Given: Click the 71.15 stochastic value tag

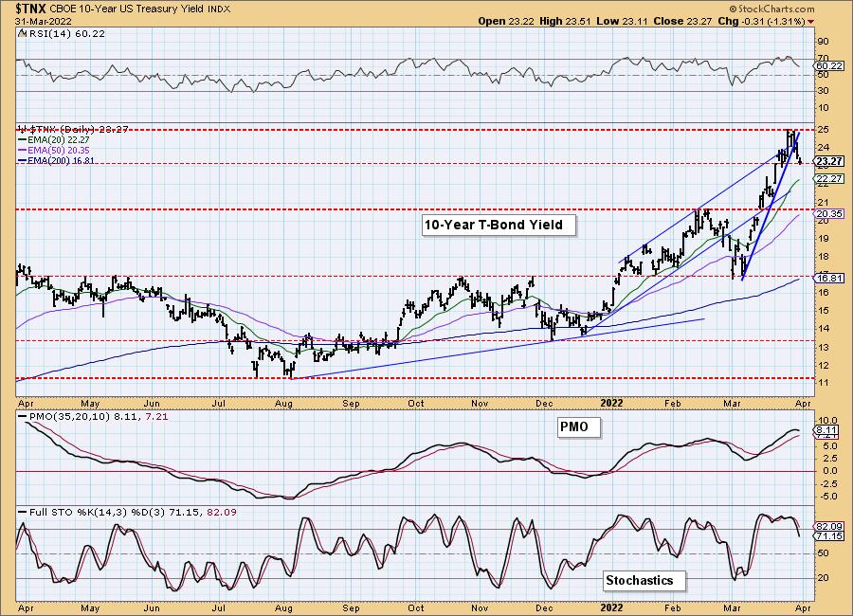Looking at the screenshot, I should (x=830, y=536).
